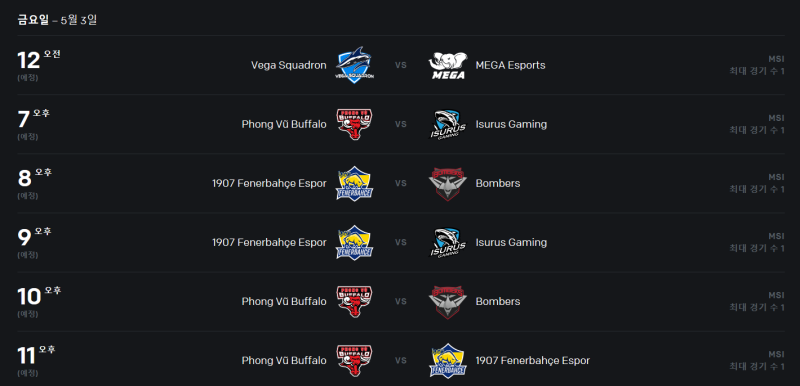Click the 7 오후 match time
Image resolution: width=800 pixels, height=386 pixels.
pos(34,119)
